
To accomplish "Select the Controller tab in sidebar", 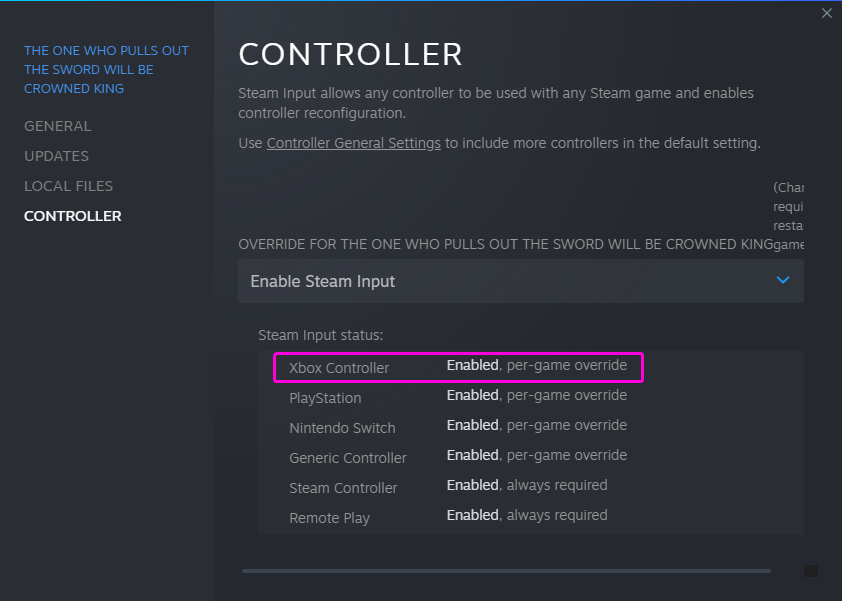I will click(x=72, y=216).
